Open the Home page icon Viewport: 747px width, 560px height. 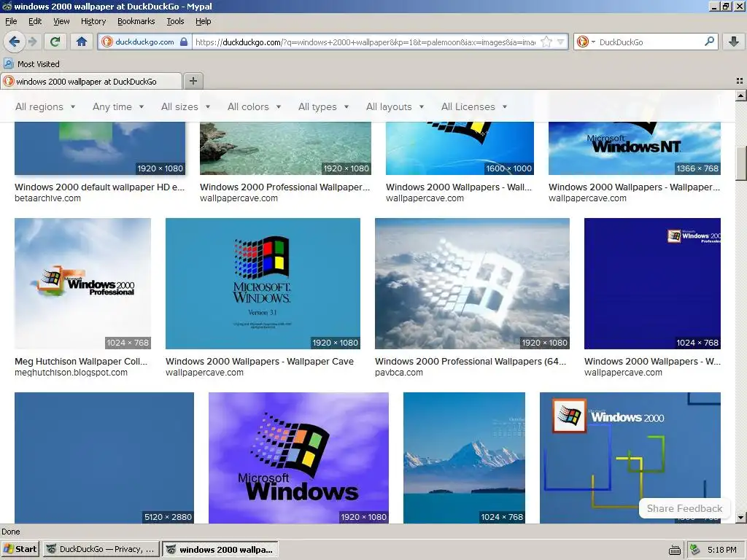click(x=82, y=42)
